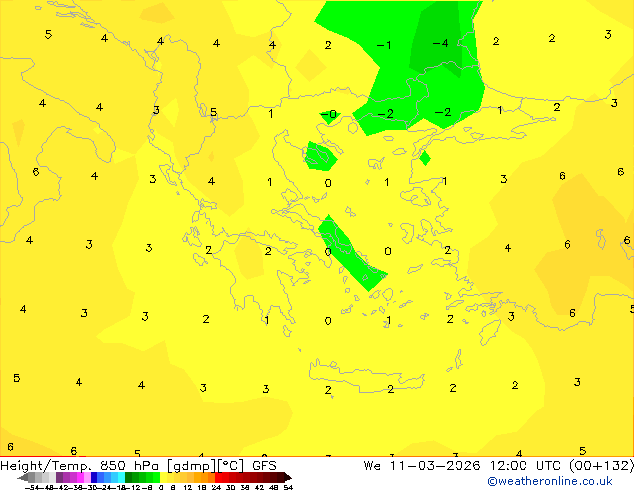Pick the cyan swatch in the color legend
634x490 pixels.
pyautogui.click(x=121, y=477)
